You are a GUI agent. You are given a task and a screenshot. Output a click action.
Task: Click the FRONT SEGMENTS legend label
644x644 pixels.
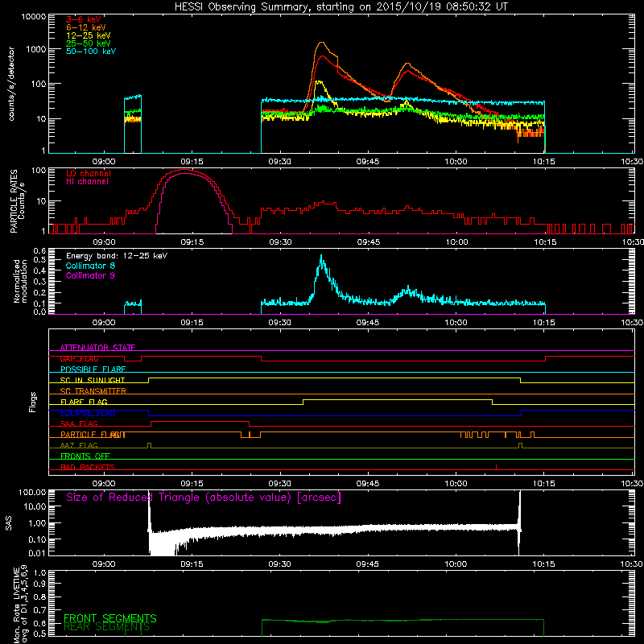coord(110,618)
